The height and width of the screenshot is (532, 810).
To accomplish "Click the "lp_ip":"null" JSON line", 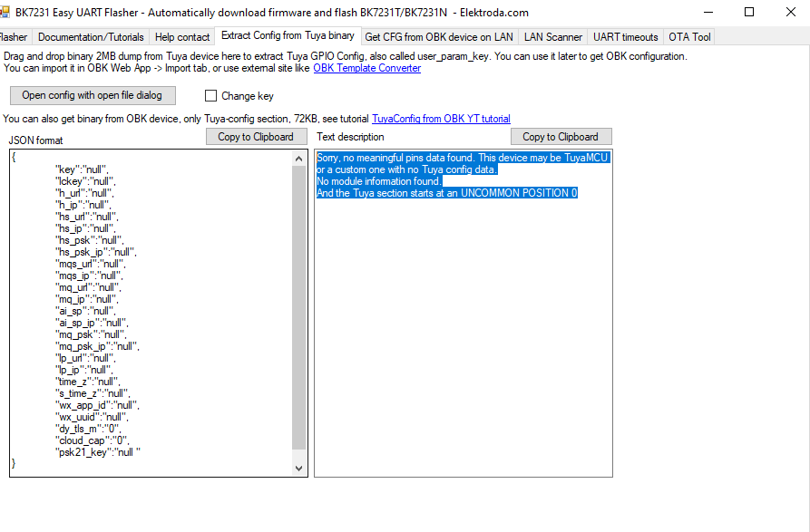I will [84, 370].
